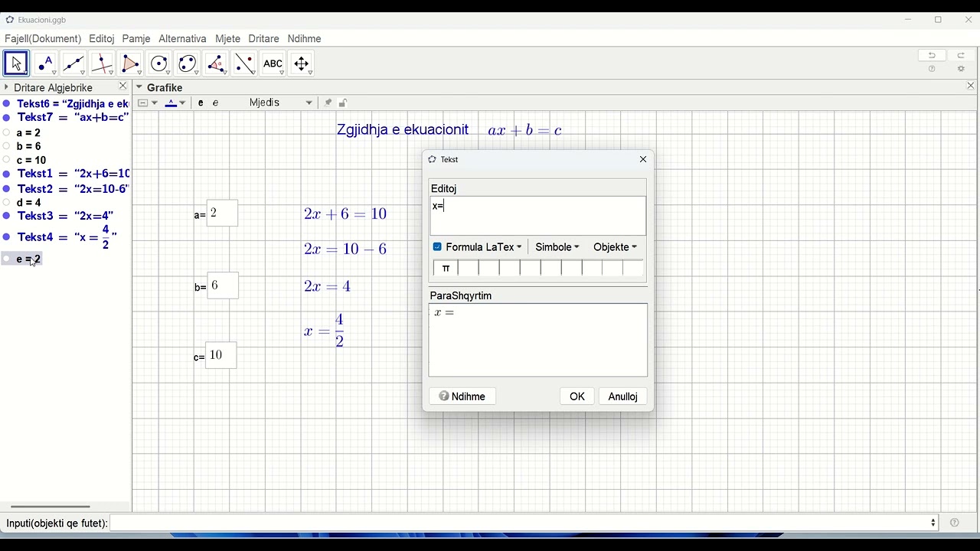Select the Line through two points tool

(x=73, y=64)
